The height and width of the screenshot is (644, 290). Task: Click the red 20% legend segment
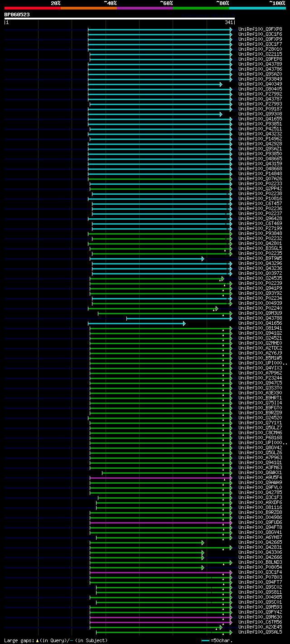point(33,8)
